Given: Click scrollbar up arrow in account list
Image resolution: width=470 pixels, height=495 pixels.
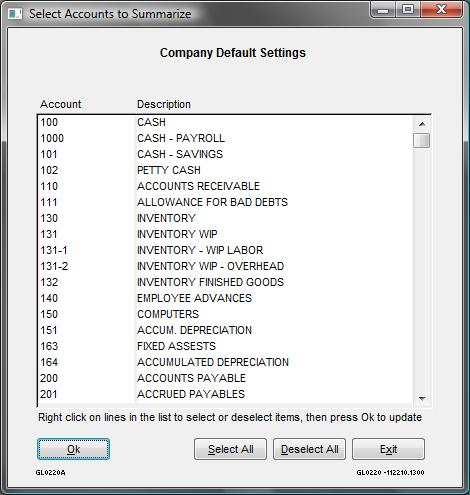Looking at the screenshot, I should [422, 124].
